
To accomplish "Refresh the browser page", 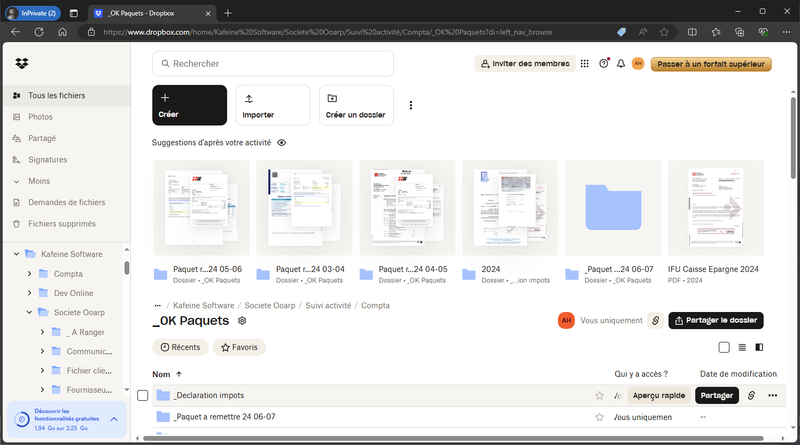I will coord(39,32).
